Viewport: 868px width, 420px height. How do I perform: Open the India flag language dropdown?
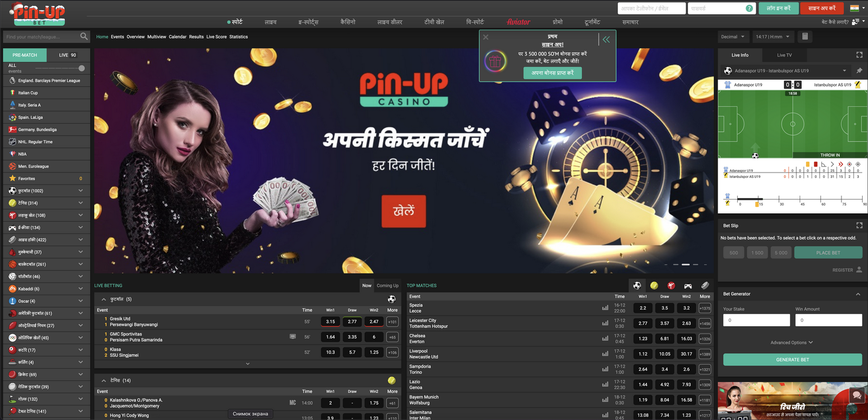pyautogui.click(x=857, y=8)
